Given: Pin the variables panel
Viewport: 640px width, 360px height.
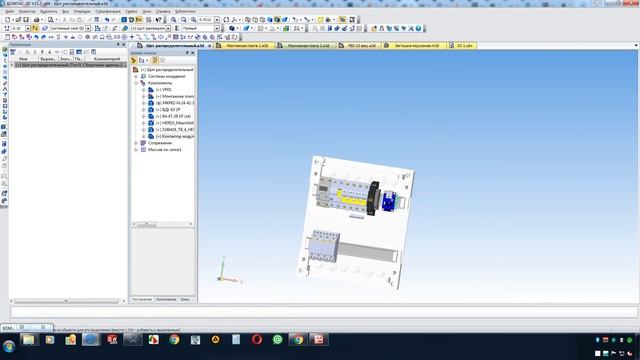Looking at the screenshot, I should [118, 44].
